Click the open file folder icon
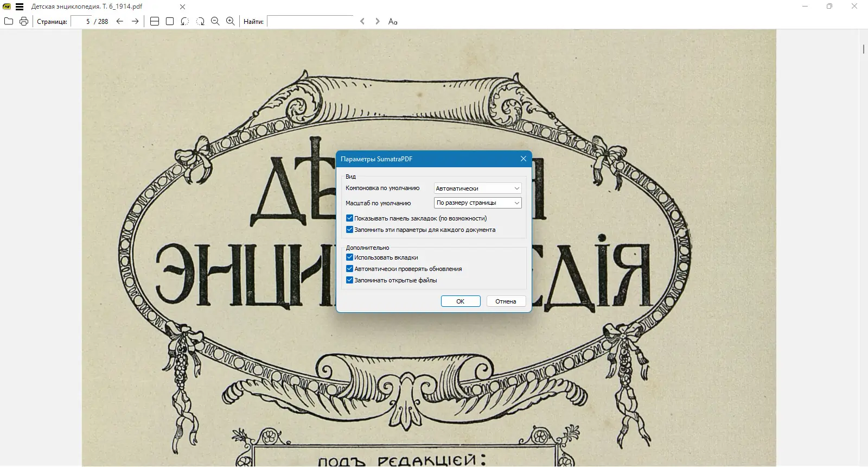Viewport: 868px width, 467px height. [x=9, y=21]
